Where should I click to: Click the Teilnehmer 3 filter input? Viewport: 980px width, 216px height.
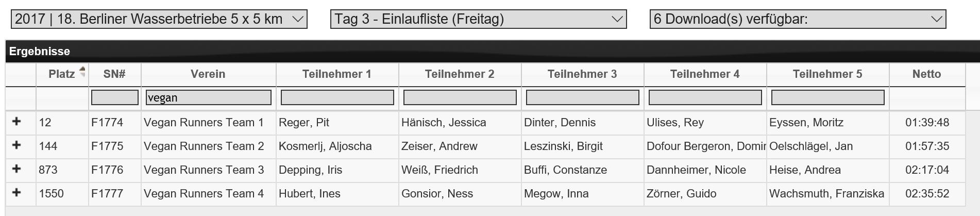(x=582, y=97)
